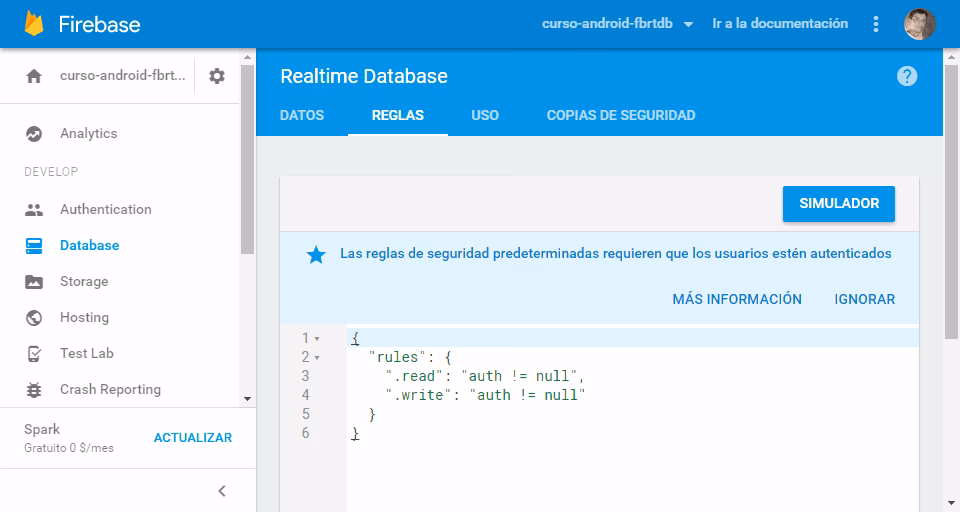Click the Gratuito 0 $/mes text
The image size is (960, 512).
tap(69, 448)
